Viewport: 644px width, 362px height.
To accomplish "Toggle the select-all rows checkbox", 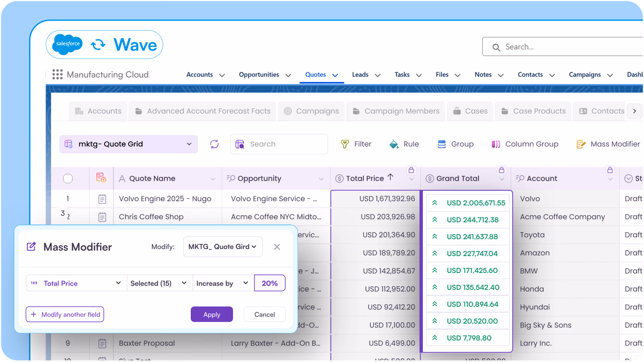I will [68, 178].
